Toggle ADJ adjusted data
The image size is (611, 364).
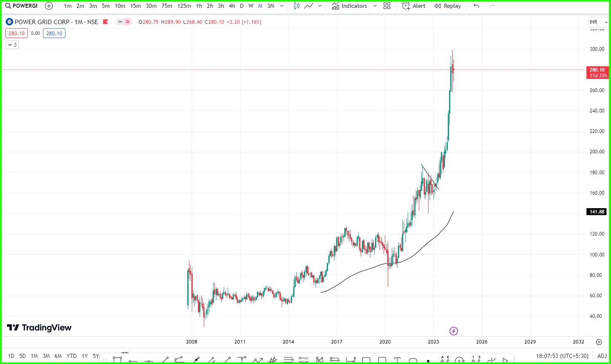[602, 356]
